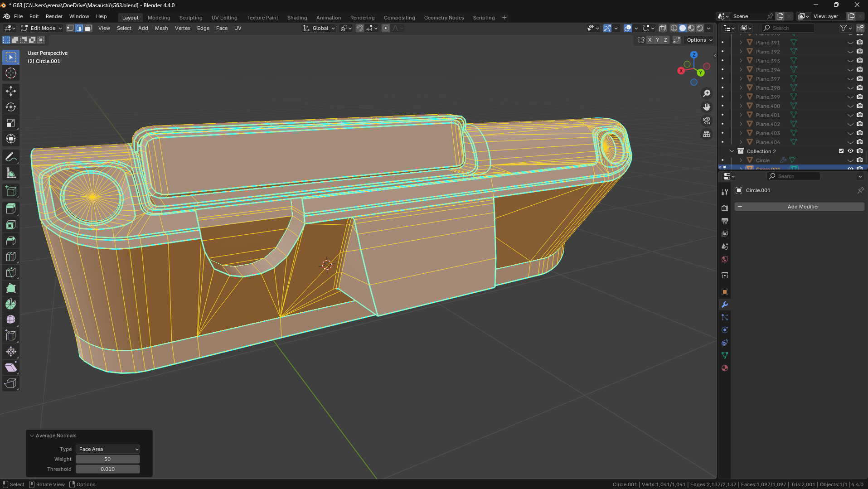Uncheck Collection 2 exclude checkbox
Viewport: 868px width, 489px height.
click(841, 151)
